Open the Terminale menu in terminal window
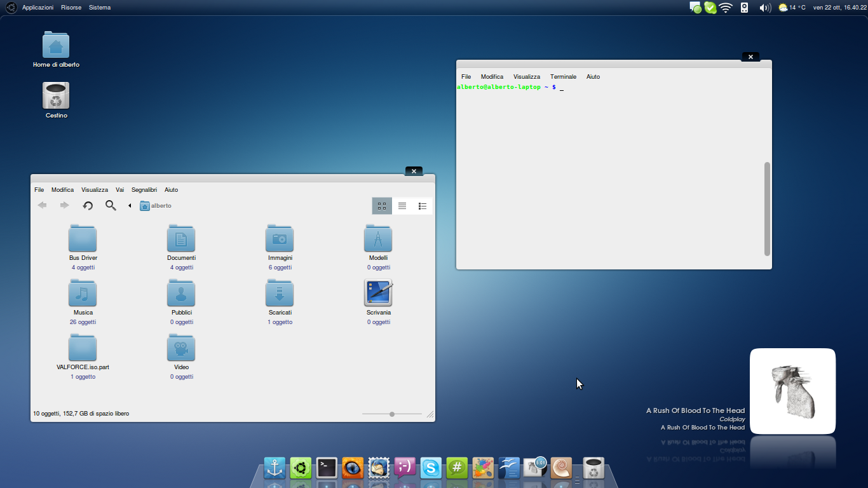 [x=563, y=77]
